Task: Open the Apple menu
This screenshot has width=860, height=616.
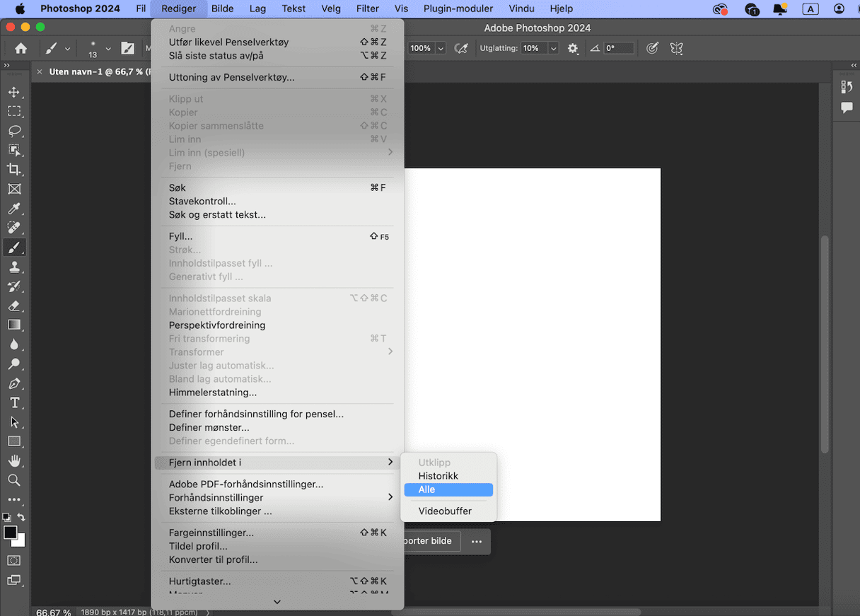Action: (x=20, y=8)
